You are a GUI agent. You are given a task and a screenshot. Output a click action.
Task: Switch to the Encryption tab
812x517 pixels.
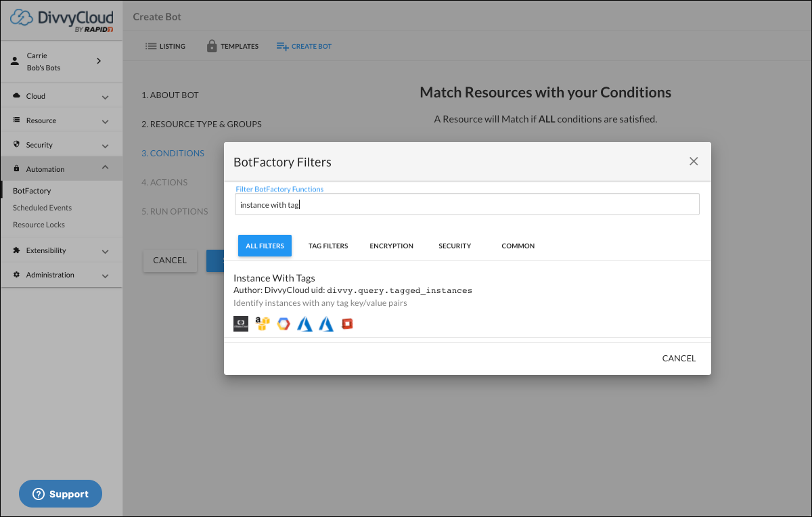click(391, 246)
